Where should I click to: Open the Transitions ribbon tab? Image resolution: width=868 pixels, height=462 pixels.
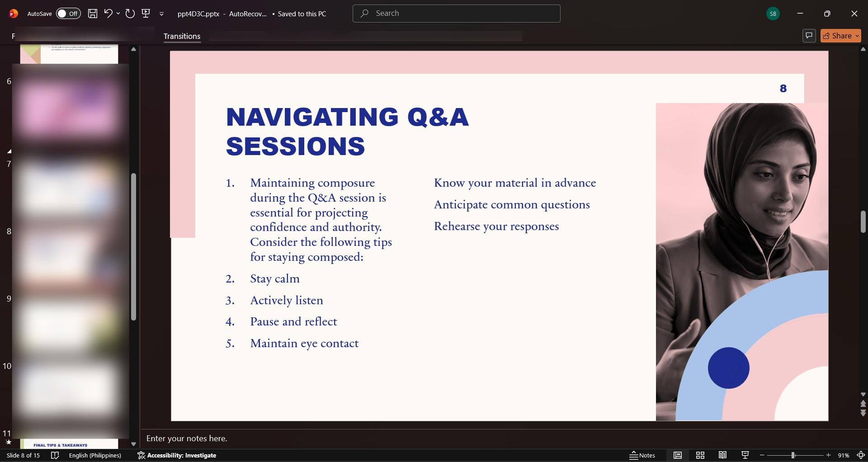(182, 36)
